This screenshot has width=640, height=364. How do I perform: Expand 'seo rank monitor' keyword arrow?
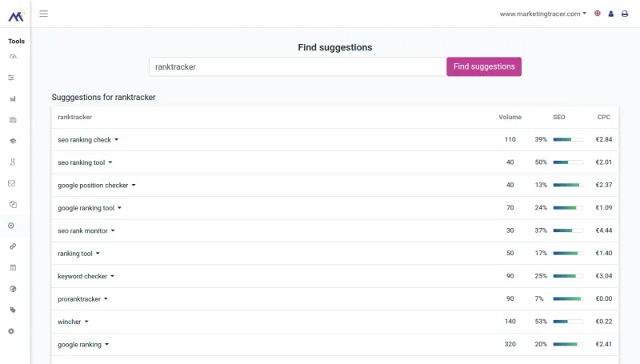113,230
